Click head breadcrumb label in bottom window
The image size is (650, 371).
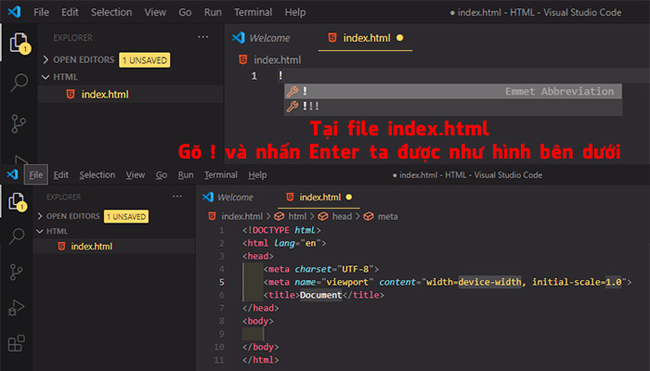pos(342,216)
